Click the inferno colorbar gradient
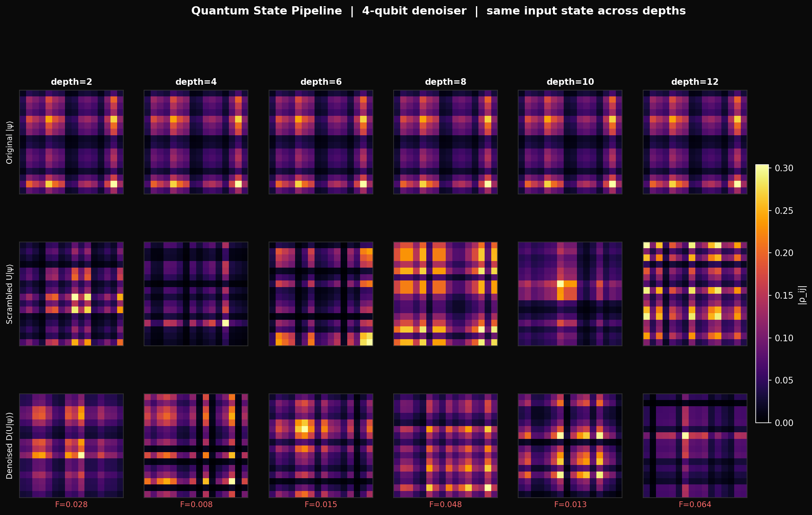This screenshot has height=515, width=812. [762, 294]
